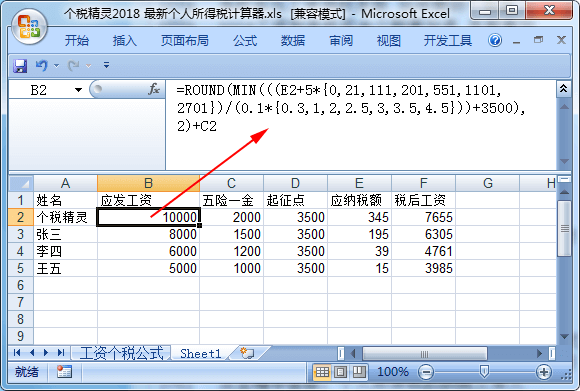Screen dimensions: 580x391
Task: Click the macro record icon in status bar
Action: pyautogui.click(x=64, y=372)
